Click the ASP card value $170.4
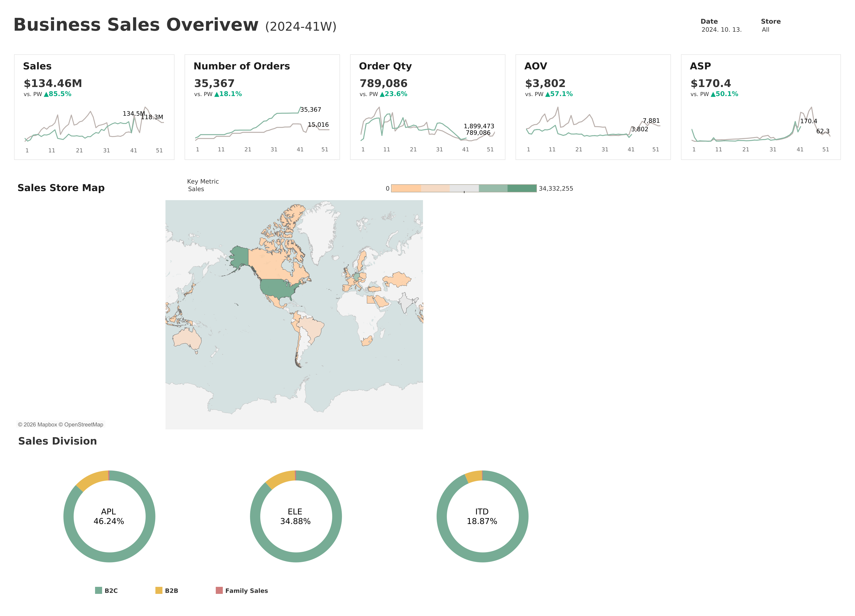The width and height of the screenshot is (855, 616). coord(711,83)
